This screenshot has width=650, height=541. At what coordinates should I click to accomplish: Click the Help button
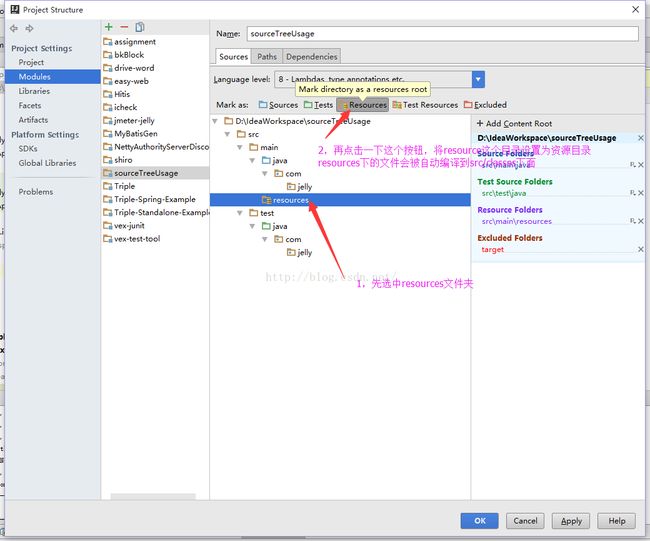coord(617,521)
